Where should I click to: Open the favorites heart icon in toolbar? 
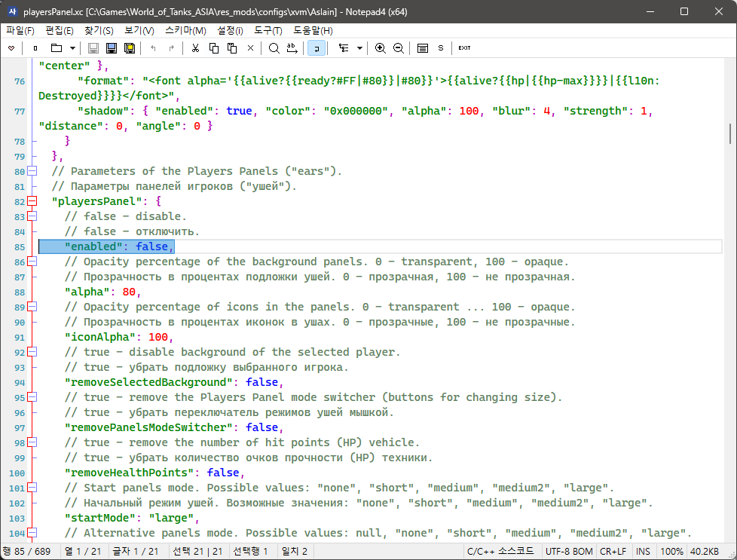tap(11, 48)
